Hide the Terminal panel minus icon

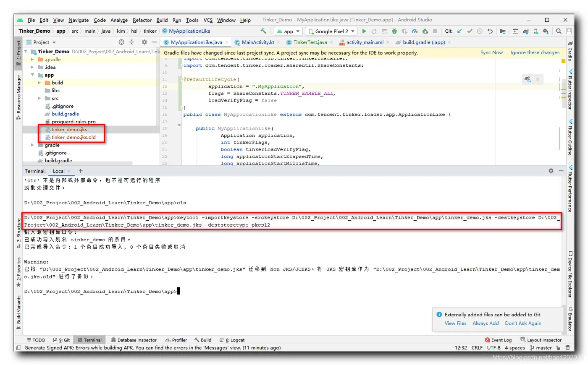pyautogui.click(x=561, y=171)
